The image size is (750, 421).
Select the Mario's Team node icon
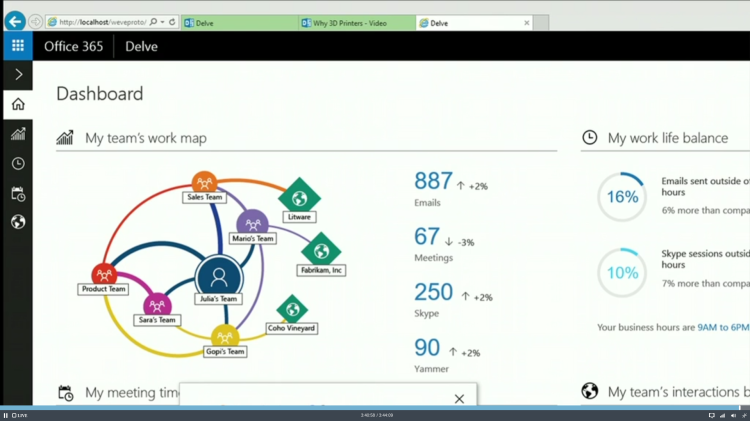pos(253,222)
